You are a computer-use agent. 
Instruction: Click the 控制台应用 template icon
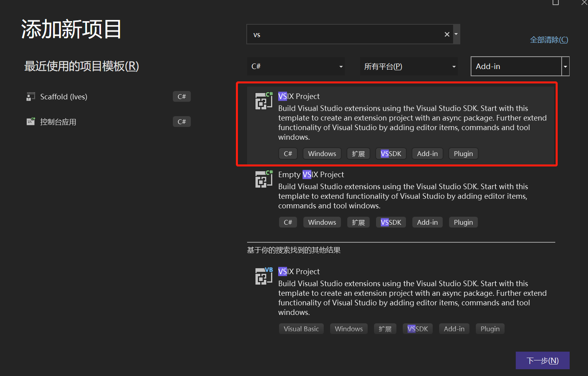click(31, 121)
